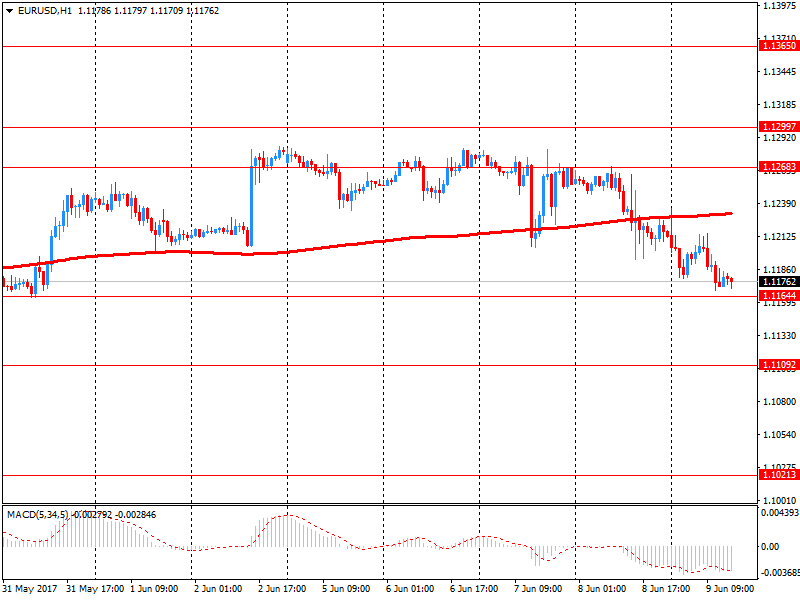Click the 1.10540 value on price scale
800x600 pixels.
780,435
